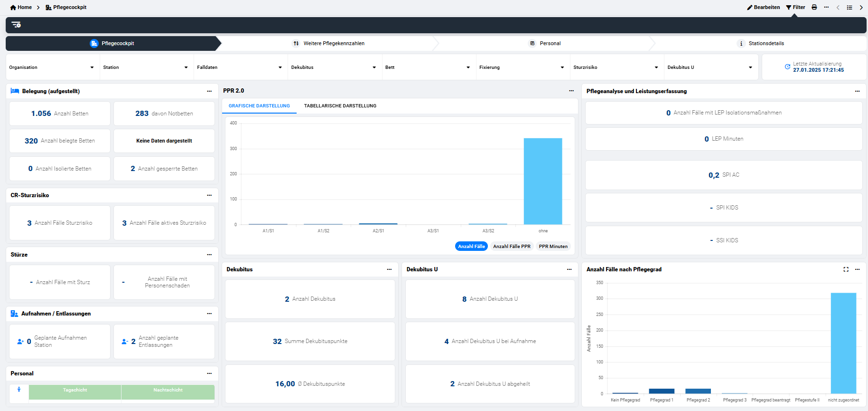Viewport: 868px width, 411px height.
Task: Open the top-bar more options ellipsis
Action: tap(826, 7)
